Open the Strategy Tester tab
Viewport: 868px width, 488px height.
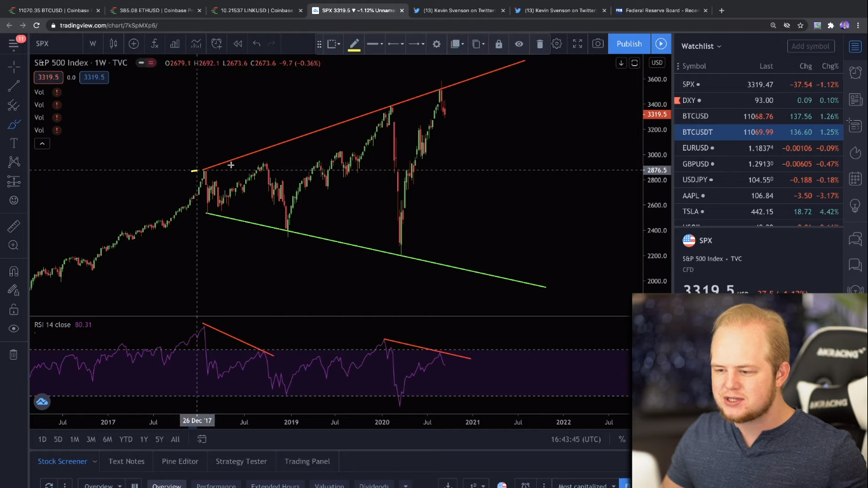tap(241, 461)
